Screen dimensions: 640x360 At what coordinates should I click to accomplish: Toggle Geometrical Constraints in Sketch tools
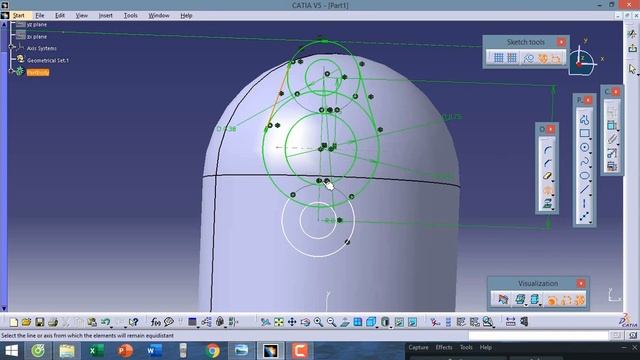542,58
